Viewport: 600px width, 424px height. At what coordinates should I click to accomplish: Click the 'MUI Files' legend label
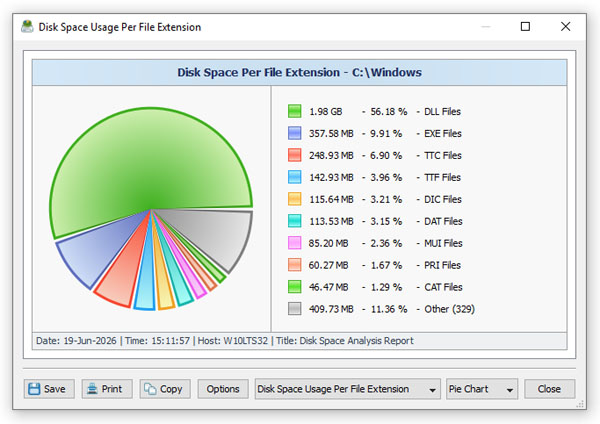click(443, 243)
